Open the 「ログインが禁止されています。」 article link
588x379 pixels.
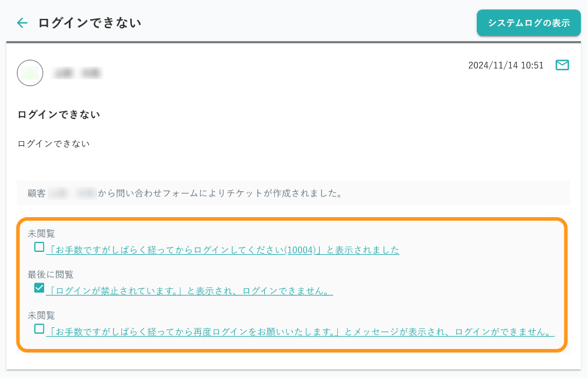pyautogui.click(x=189, y=291)
